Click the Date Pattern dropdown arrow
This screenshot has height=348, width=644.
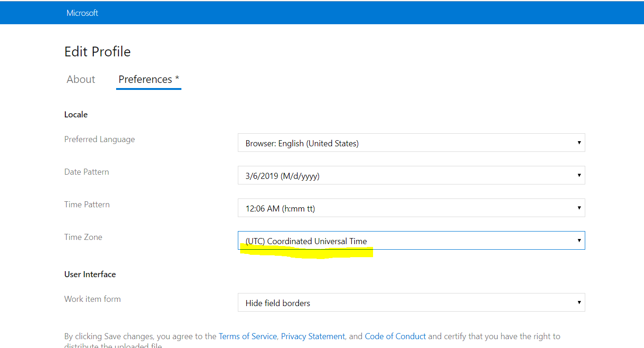tap(579, 175)
